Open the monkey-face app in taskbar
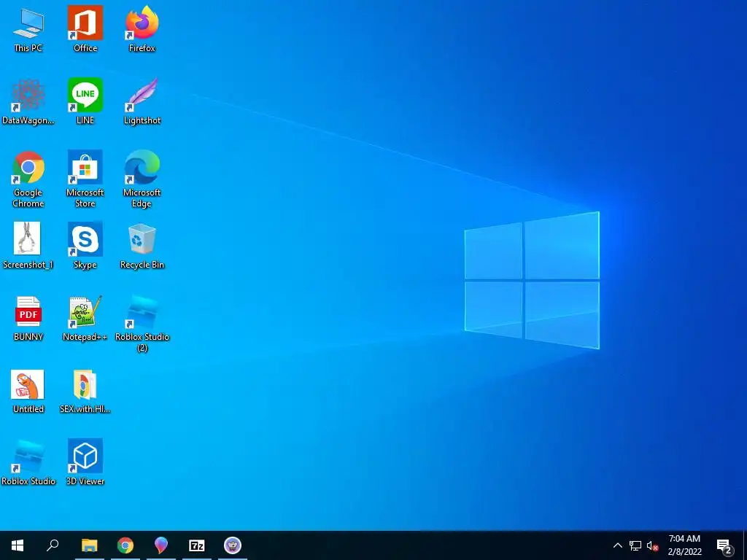The height and width of the screenshot is (560, 747). (233, 545)
